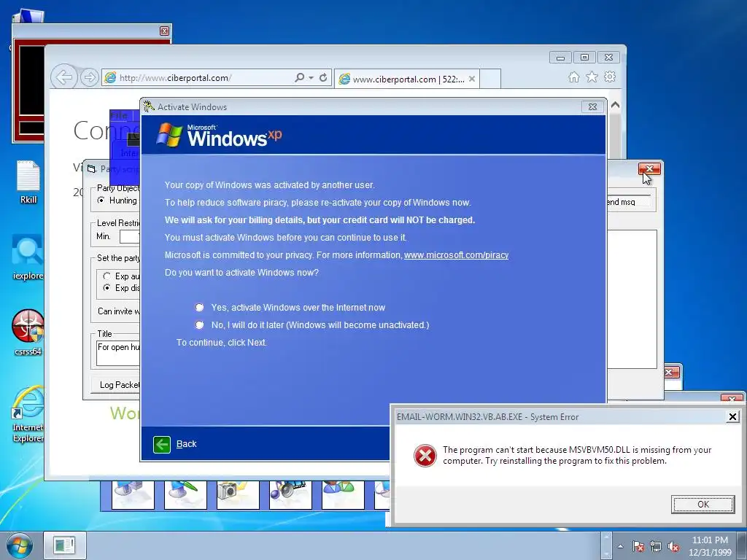Open Internet Explorer desktop shortcut

(28, 413)
